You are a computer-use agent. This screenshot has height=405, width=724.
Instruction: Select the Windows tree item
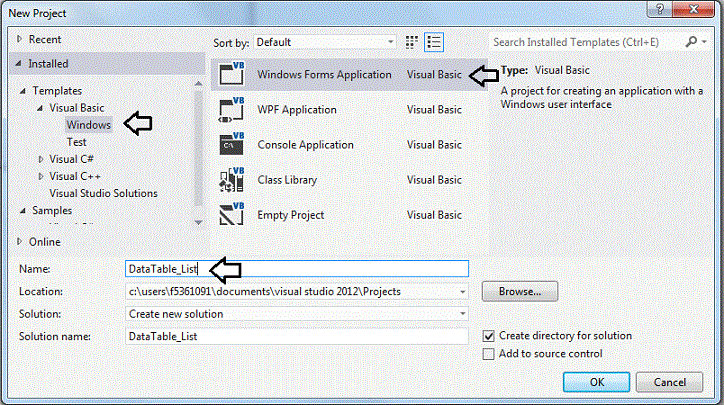click(89, 125)
